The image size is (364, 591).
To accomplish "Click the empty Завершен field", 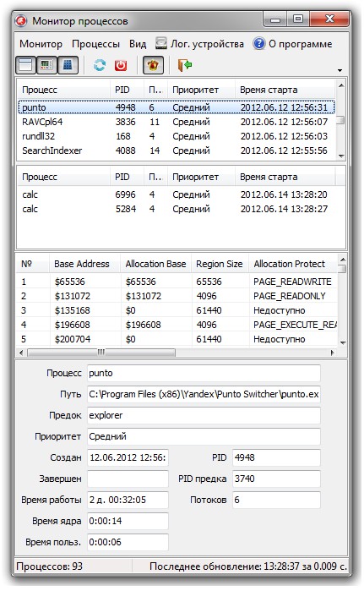I will [128, 479].
